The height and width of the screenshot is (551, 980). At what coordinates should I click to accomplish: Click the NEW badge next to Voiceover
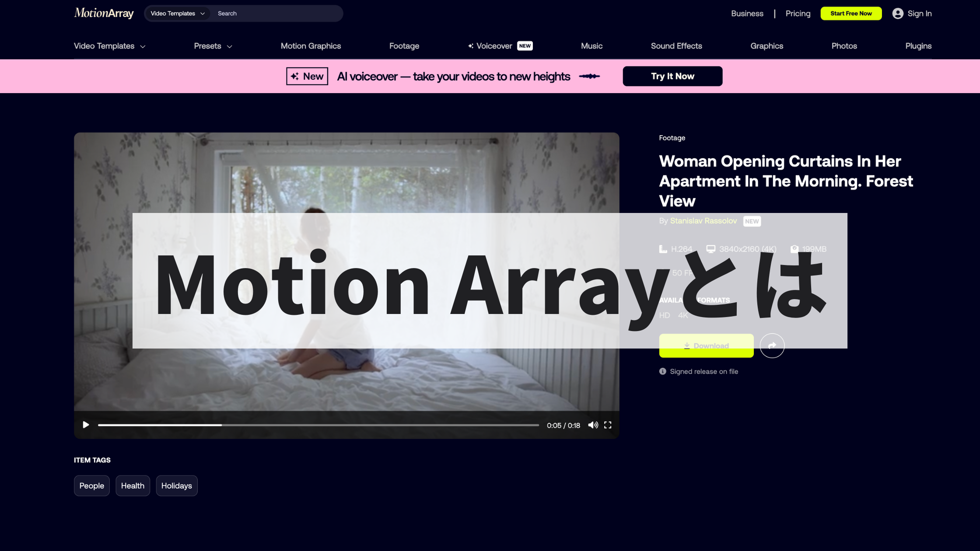(525, 46)
